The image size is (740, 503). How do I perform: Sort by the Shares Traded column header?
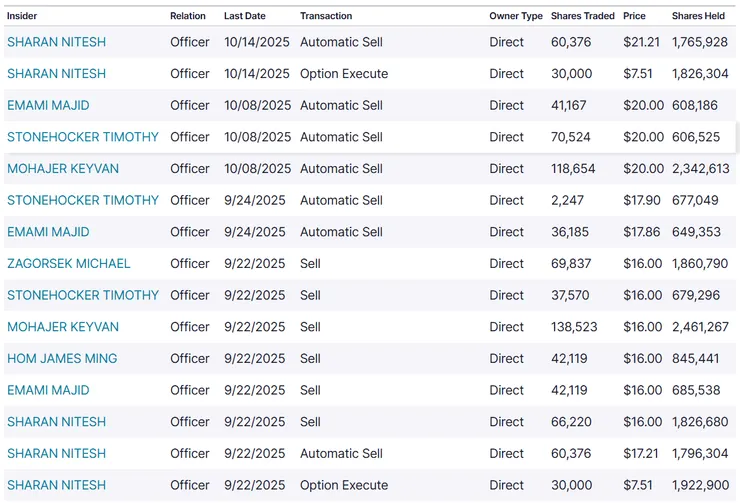(583, 16)
